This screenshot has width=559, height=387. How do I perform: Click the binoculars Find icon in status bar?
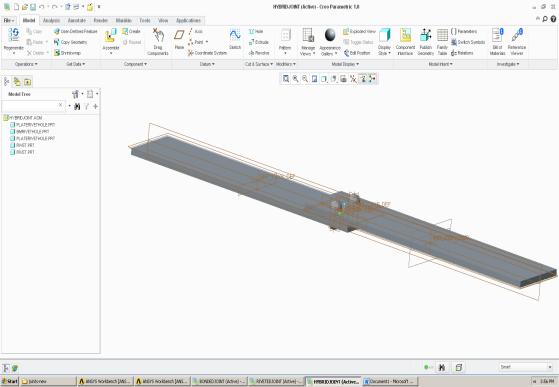coord(442,367)
